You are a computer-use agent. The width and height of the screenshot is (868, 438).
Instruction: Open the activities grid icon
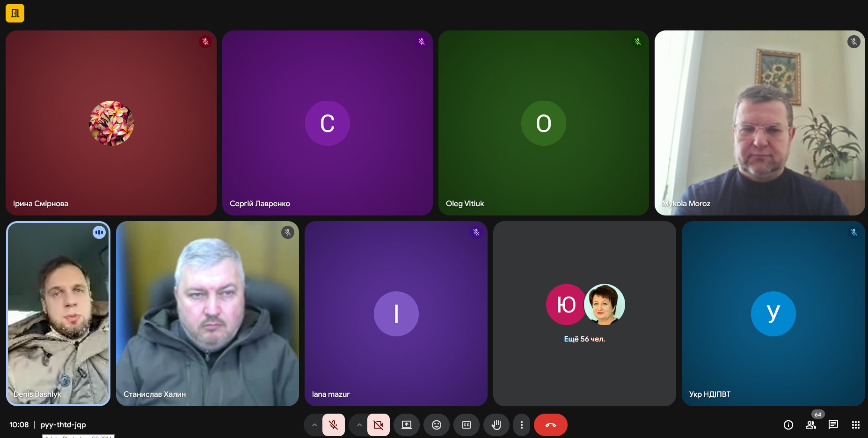[856, 425]
